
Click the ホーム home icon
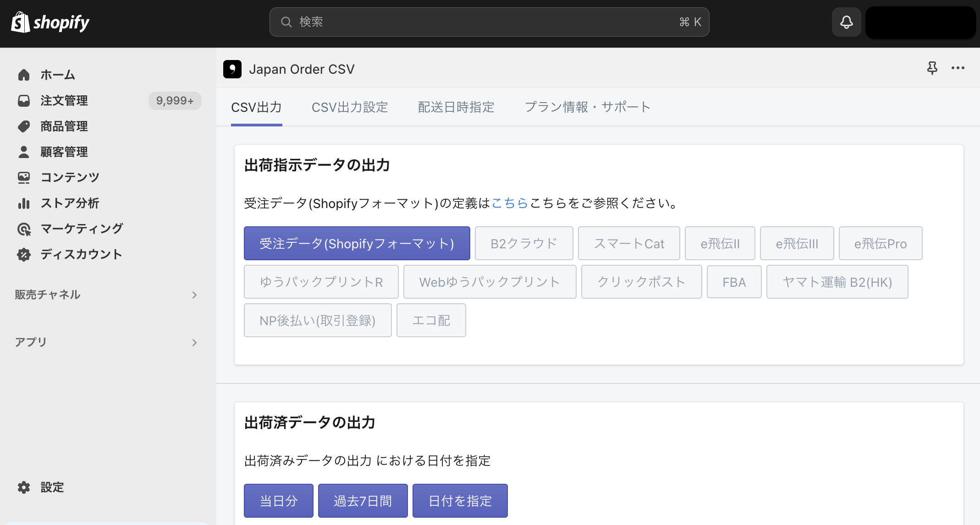[x=24, y=75]
